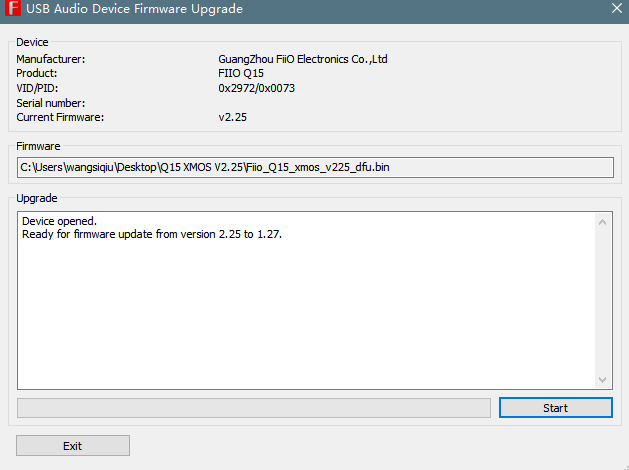This screenshot has width=629, height=470.
Task: Click the 'Current Firmware:' label
Action: [60, 117]
